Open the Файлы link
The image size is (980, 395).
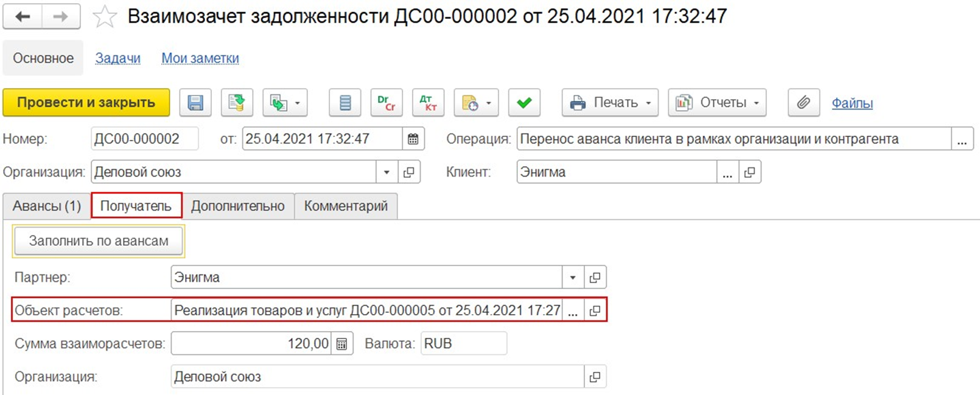(x=852, y=103)
